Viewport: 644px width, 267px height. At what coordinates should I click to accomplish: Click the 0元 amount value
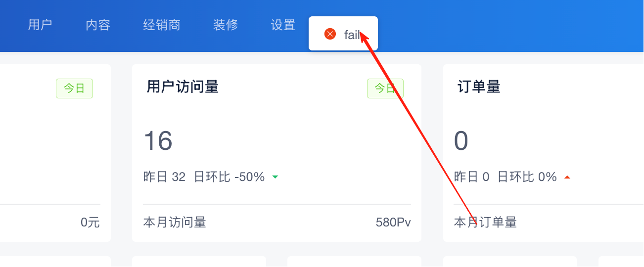tap(91, 222)
